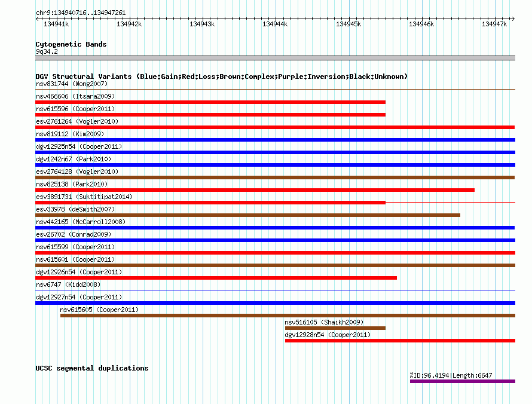Click the nsv819112 (Kim2009) blue gain bar
The height and width of the screenshot is (404, 532).
click(x=275, y=140)
